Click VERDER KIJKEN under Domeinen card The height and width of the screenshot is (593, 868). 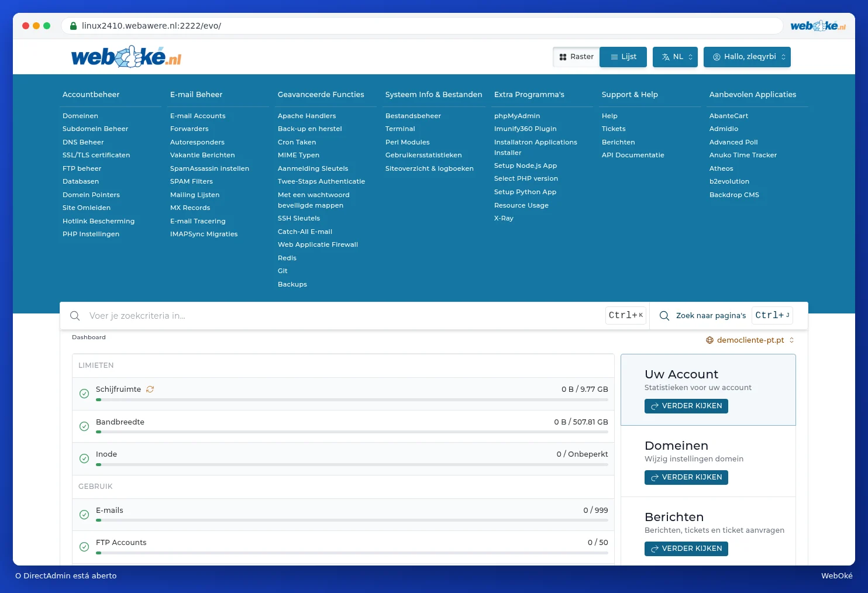tap(686, 477)
